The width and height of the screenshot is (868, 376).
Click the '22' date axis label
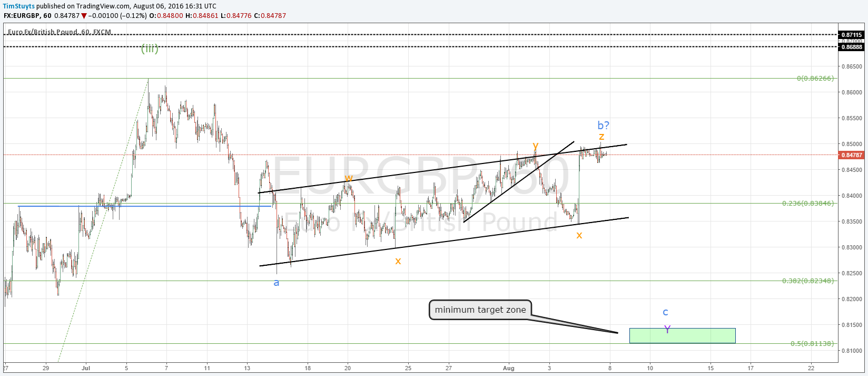[811, 368]
